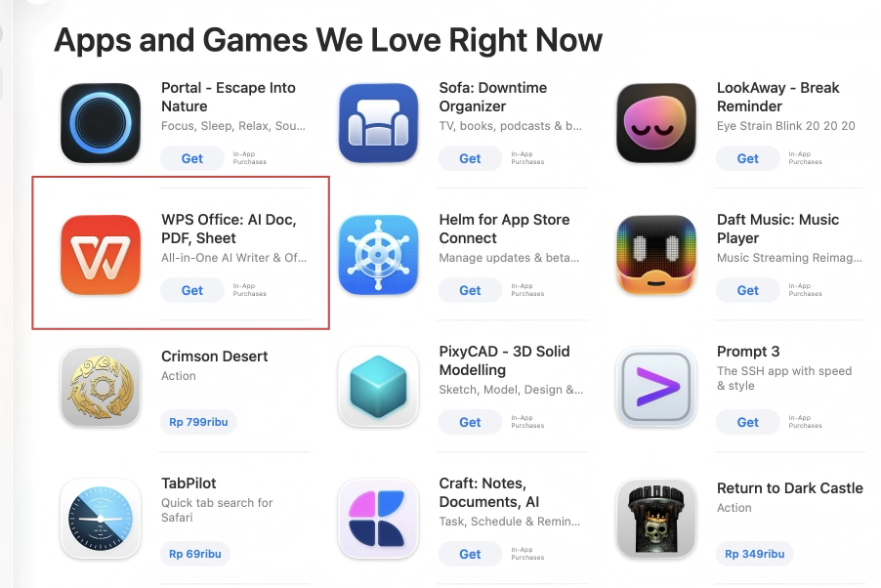Select the Return to Dark Castle icon
This screenshot has width=881, height=588.
pyautogui.click(x=656, y=519)
